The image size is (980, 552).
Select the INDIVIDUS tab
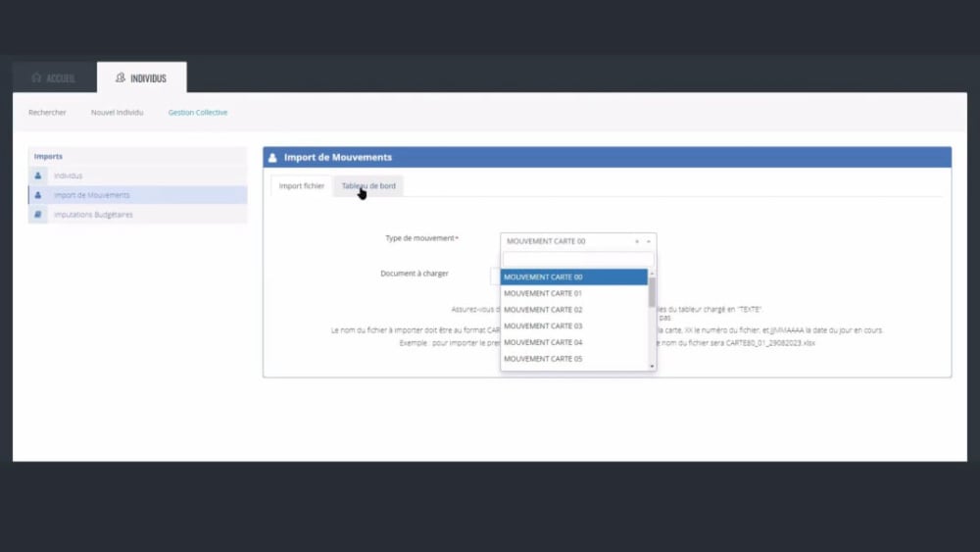click(142, 77)
